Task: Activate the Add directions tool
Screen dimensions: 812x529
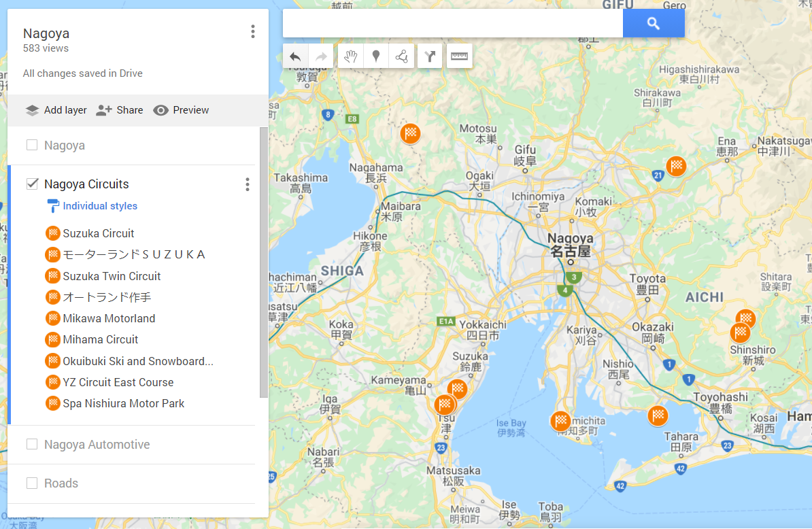Action: coord(429,56)
